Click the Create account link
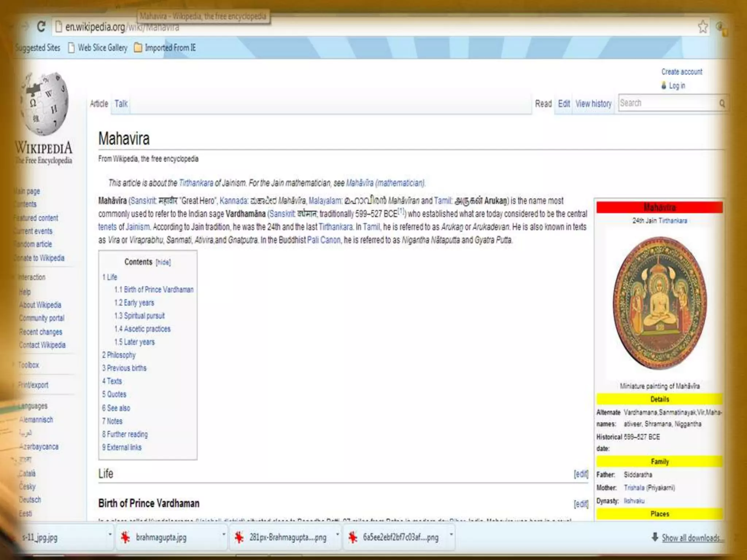This screenshot has width=747, height=560. tap(681, 72)
